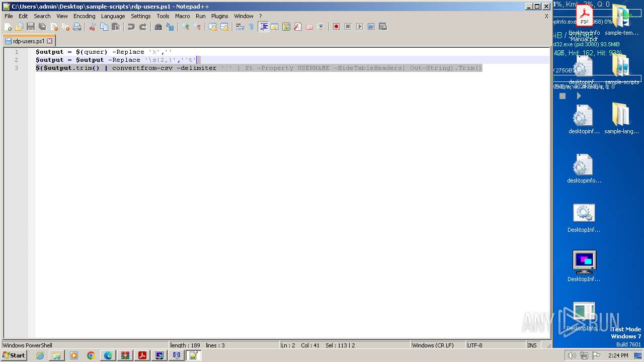
Task: Toggle monitoring eye icon
Action: pyautogui.click(x=321, y=27)
